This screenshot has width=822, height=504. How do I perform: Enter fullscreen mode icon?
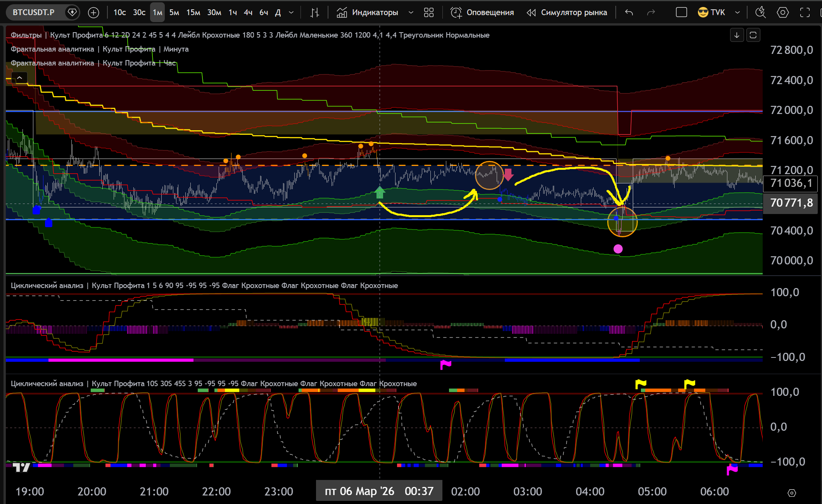pos(805,13)
